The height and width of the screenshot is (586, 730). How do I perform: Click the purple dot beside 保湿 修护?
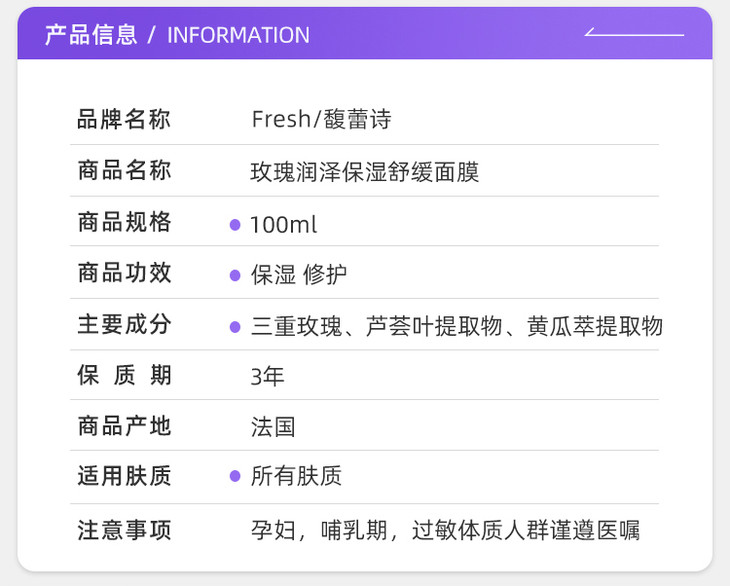(x=235, y=275)
